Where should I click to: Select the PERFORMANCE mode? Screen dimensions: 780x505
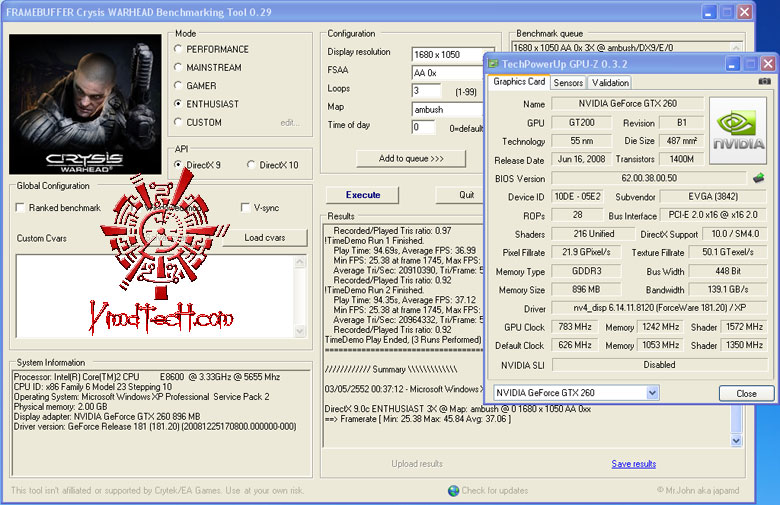(178, 49)
